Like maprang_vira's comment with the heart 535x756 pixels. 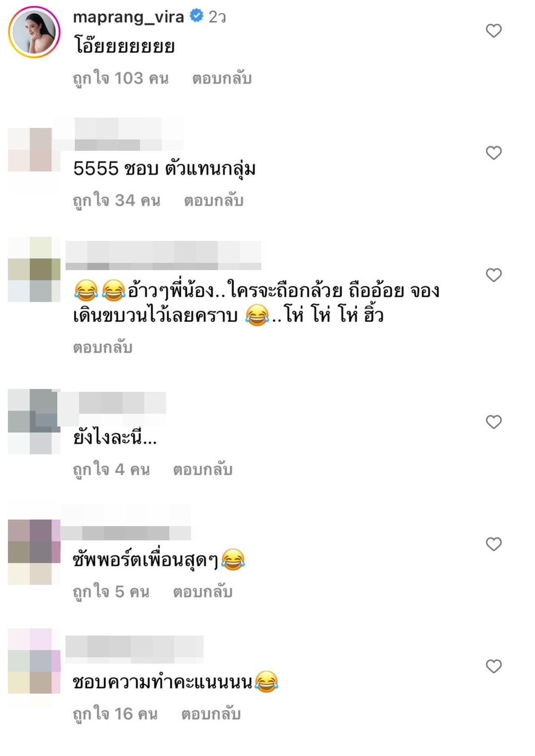(494, 31)
